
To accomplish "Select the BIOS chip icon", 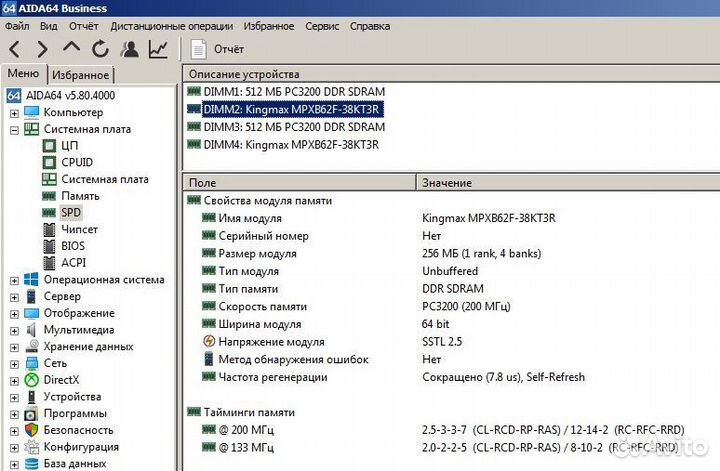I will (49, 246).
